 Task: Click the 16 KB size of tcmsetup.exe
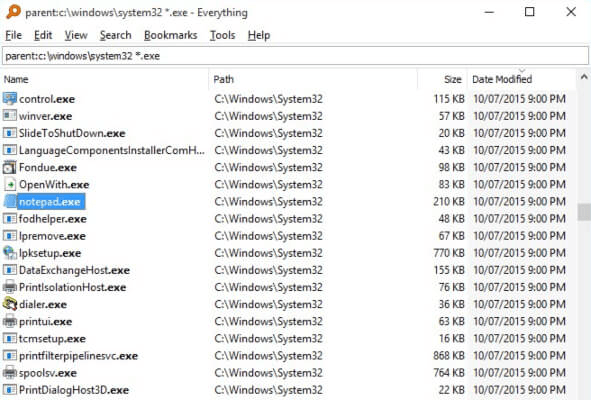pyautogui.click(x=452, y=339)
